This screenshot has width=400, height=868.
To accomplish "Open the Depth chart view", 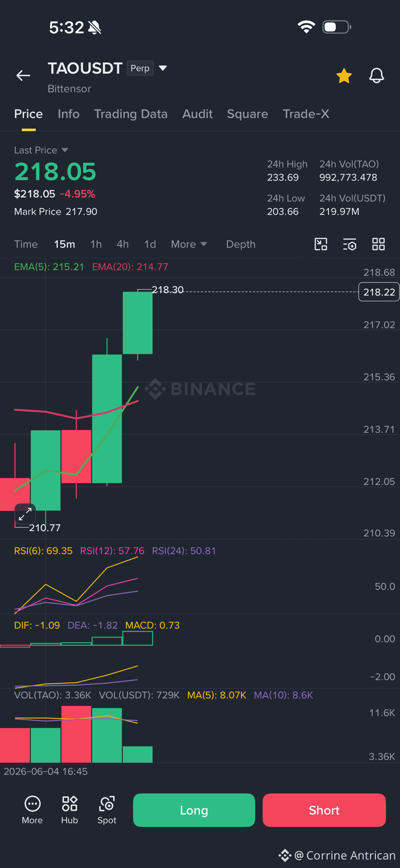I will click(x=241, y=244).
